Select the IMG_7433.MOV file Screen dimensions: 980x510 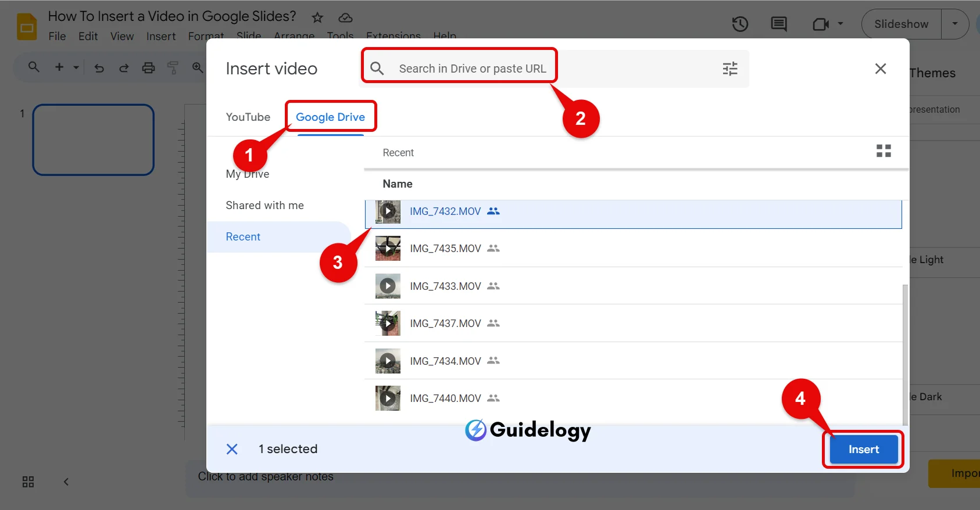pyautogui.click(x=633, y=286)
